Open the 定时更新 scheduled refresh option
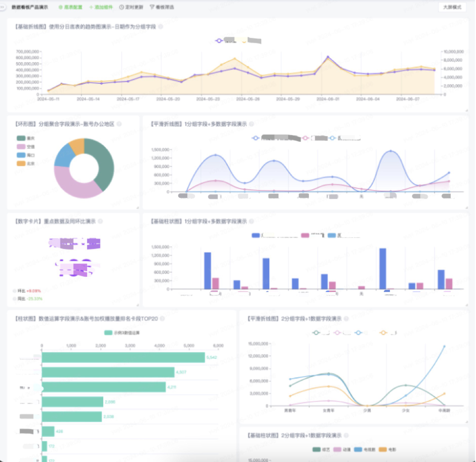 coord(131,7)
